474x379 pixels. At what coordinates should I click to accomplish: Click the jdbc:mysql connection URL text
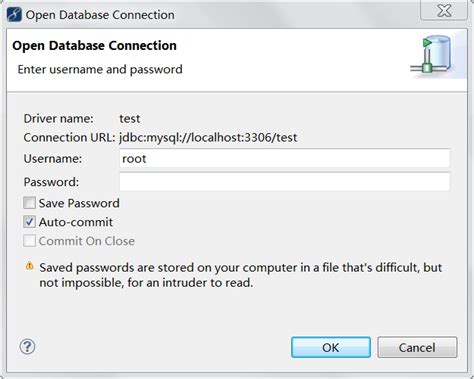208,137
